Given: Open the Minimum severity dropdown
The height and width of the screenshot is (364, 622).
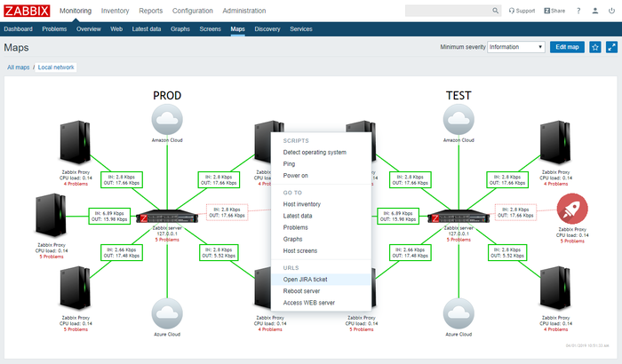Looking at the screenshot, I should click(x=515, y=47).
